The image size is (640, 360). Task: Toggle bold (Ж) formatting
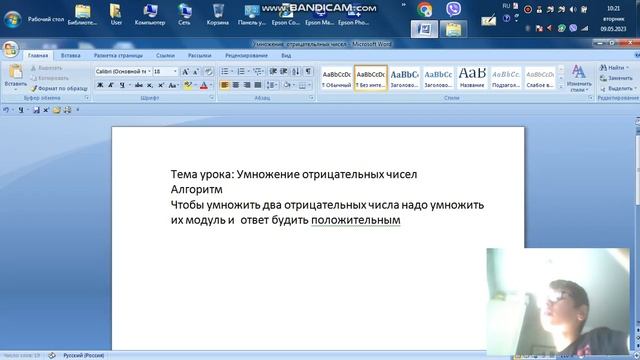[100, 85]
